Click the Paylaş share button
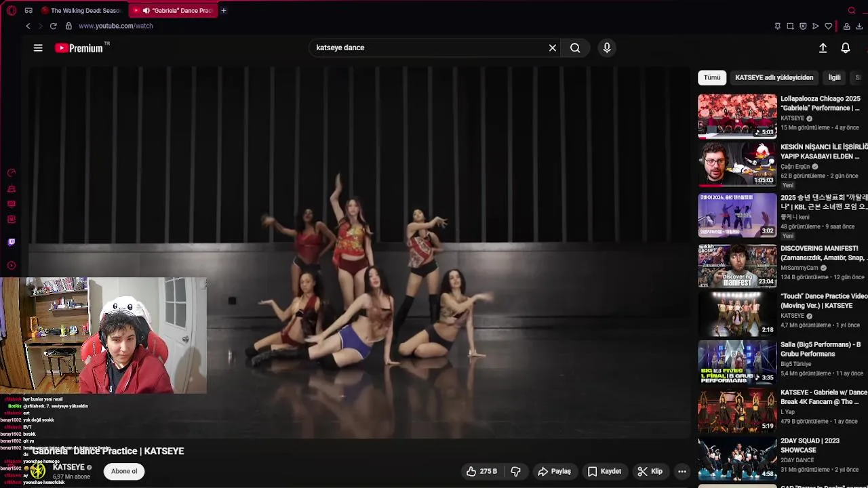Viewport: 868px width, 488px height. coord(554,471)
